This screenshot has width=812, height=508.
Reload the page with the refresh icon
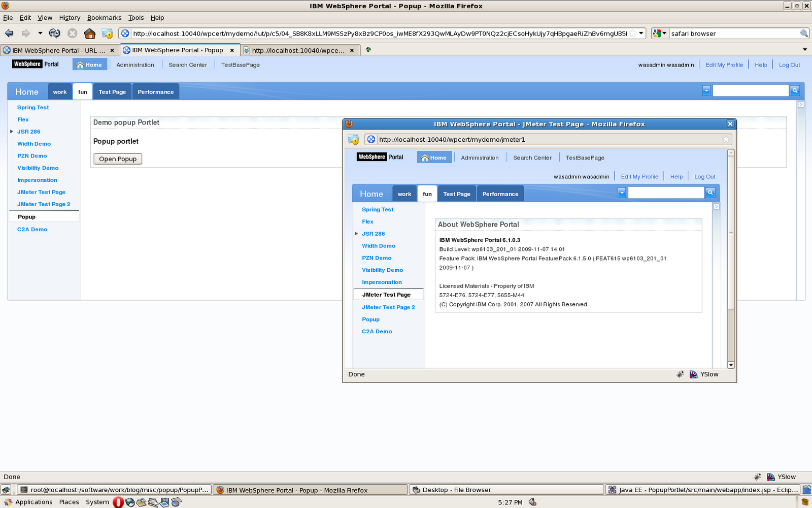(55, 34)
